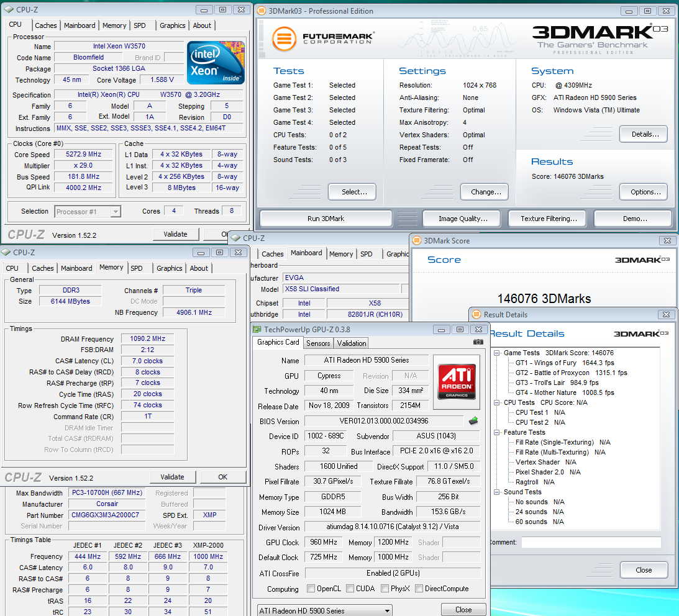Click the BIOS save chip icon
The image size is (679, 616).
pos(473,421)
